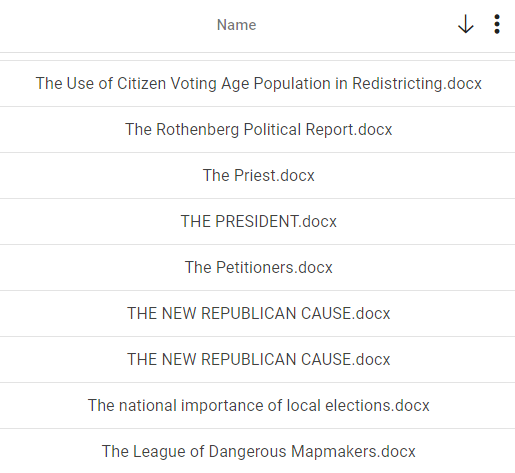
Task: Pick the Petitioners file row
Action: tap(257, 267)
